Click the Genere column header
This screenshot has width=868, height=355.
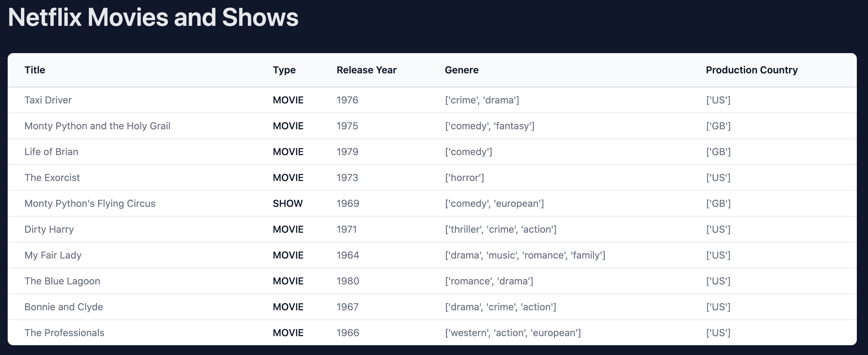pyautogui.click(x=461, y=70)
